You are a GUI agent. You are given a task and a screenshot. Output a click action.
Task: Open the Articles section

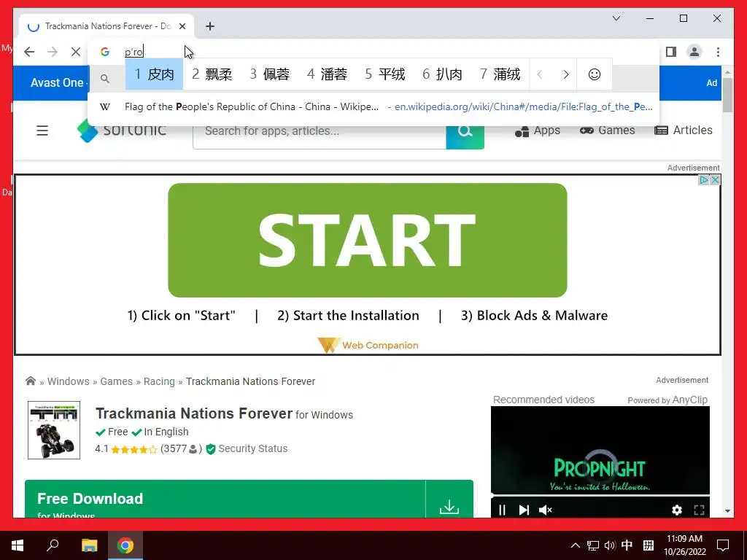pos(683,131)
